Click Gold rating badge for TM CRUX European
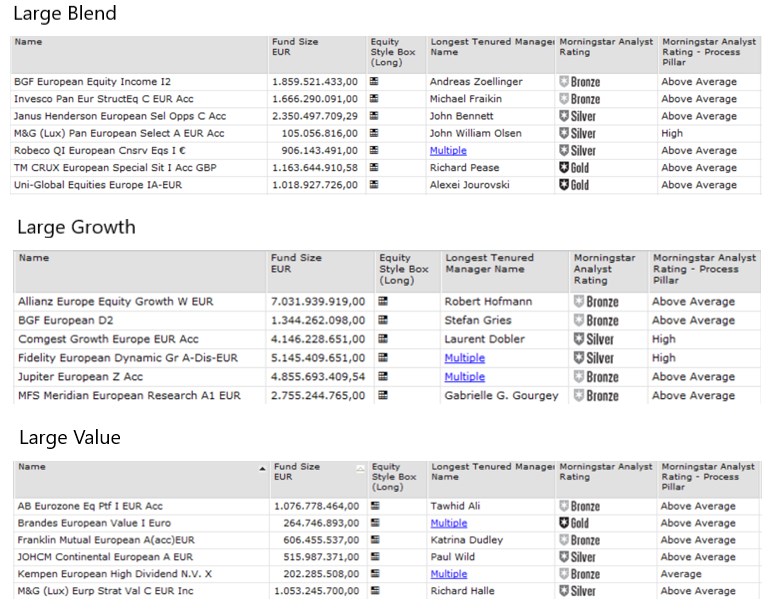Viewport: 769px width, 612px height. [574, 168]
